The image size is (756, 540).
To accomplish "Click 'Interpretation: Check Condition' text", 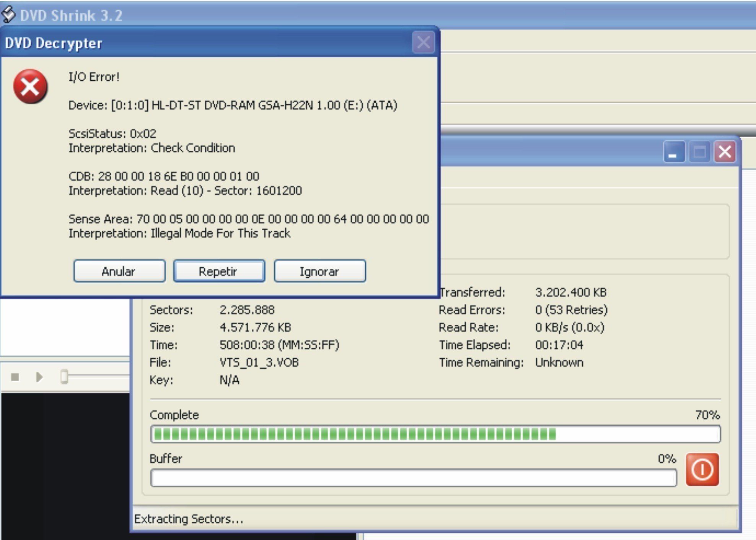I will (152, 148).
